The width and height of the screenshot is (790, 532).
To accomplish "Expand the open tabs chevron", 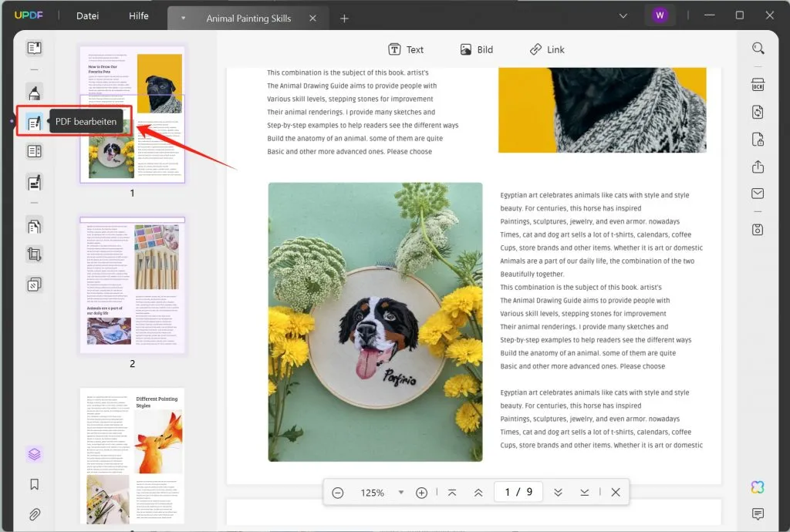I will coord(623,15).
